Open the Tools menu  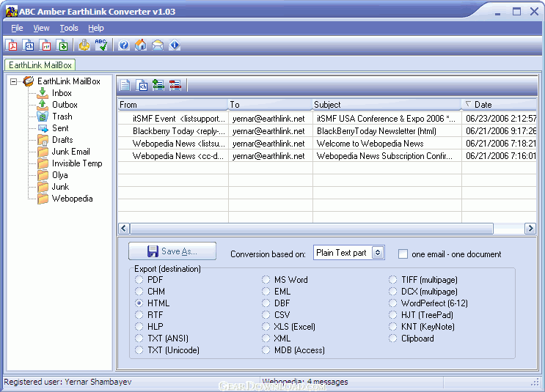[x=69, y=28]
